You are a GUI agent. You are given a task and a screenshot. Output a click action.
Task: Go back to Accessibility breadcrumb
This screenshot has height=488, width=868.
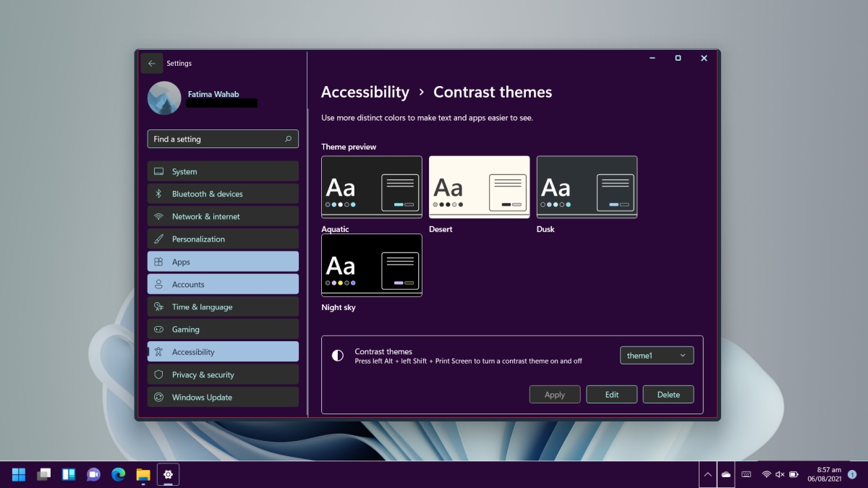365,93
